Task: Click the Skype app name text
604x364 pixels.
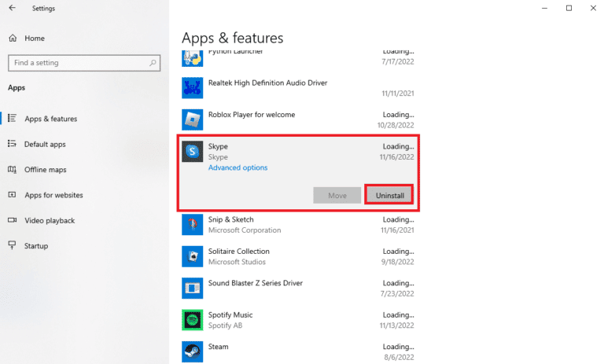Action: (218, 146)
